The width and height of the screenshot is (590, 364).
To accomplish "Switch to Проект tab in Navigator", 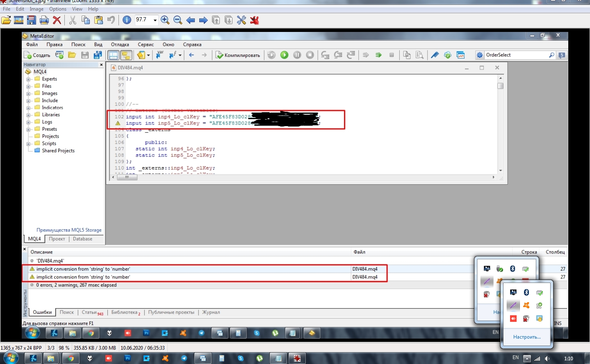I will point(57,239).
